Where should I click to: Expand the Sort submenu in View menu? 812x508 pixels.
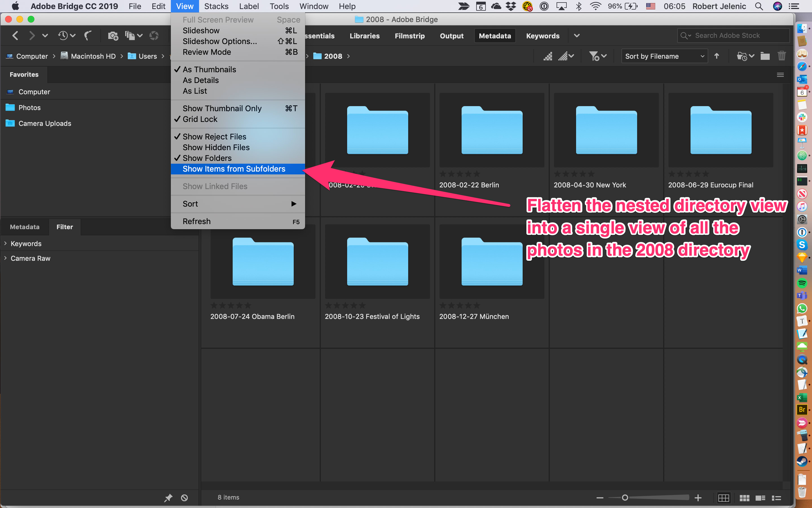(238, 204)
